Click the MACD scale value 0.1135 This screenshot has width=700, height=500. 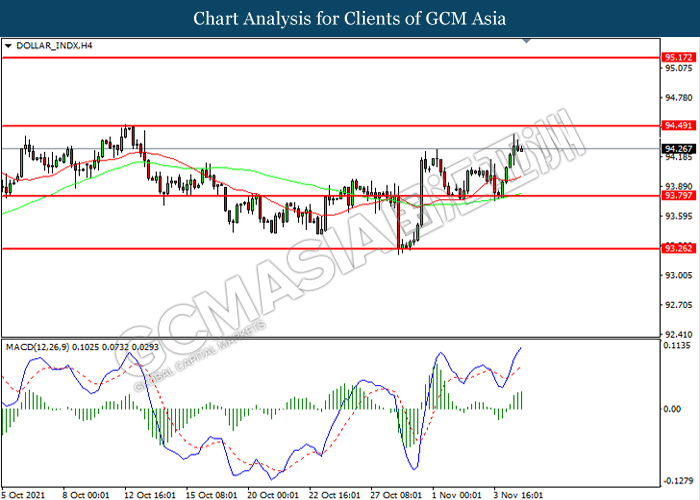[x=677, y=346]
